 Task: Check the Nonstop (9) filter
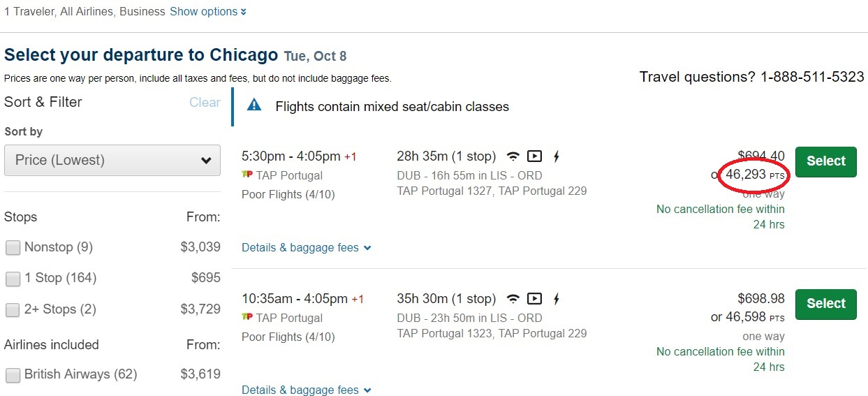tap(13, 247)
